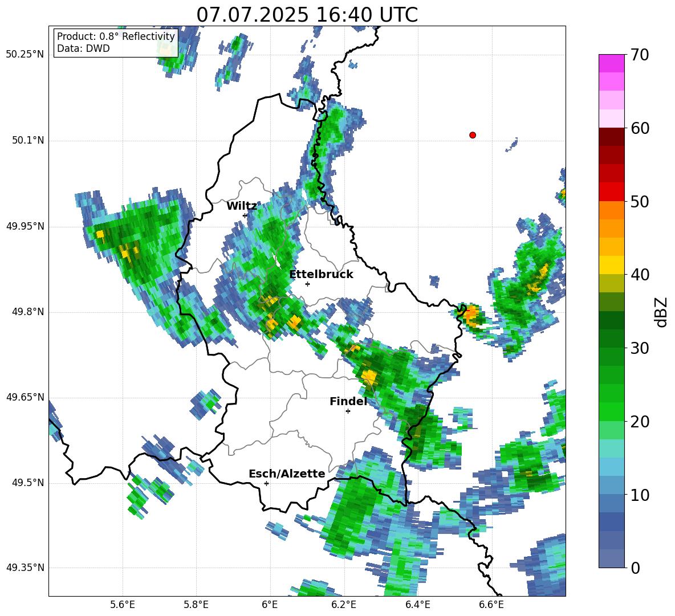This screenshot has height=616, width=675.
Task: Click the 49.95°N latitude label
Action: (25, 226)
